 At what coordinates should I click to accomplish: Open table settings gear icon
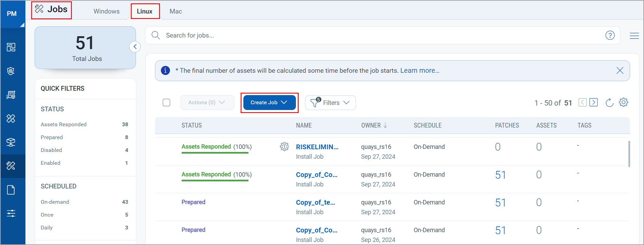coord(623,103)
